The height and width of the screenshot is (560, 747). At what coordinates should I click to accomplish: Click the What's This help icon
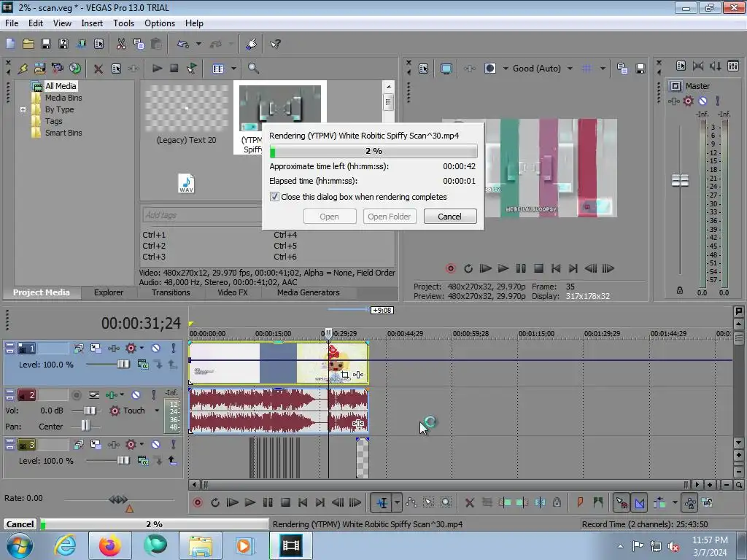275,44
